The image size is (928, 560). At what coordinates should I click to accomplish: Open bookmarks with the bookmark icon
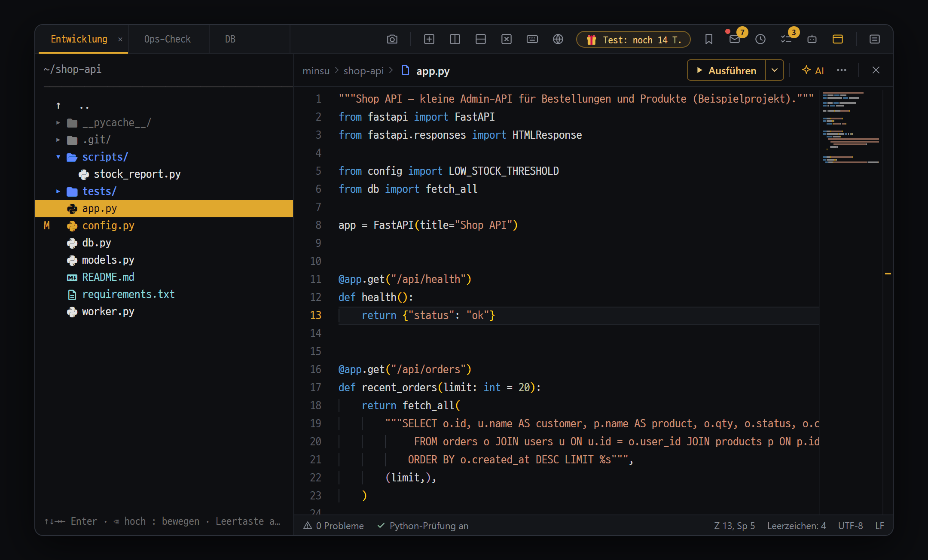pos(708,39)
